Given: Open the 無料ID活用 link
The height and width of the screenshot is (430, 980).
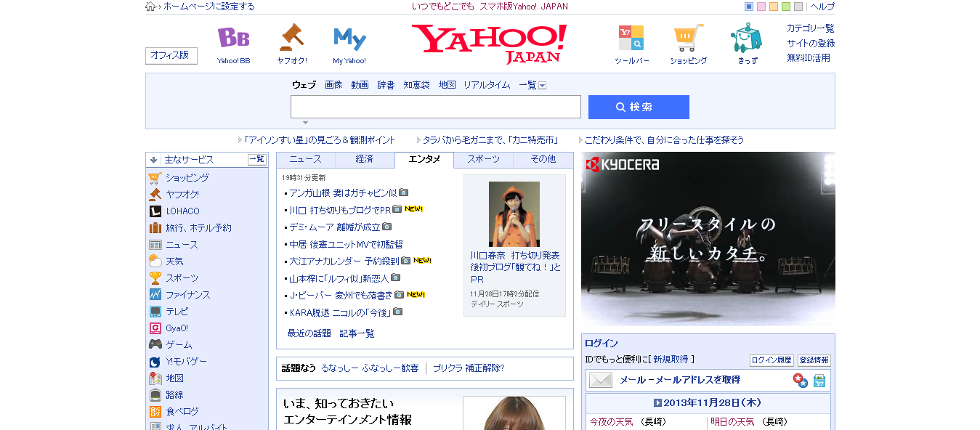Looking at the screenshot, I should click(x=809, y=57).
